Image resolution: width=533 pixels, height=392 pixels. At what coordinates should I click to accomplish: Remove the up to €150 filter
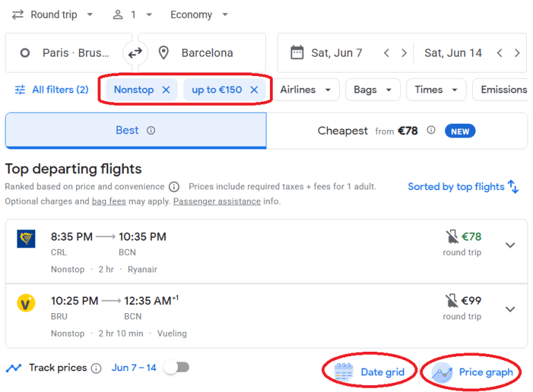[x=254, y=90]
